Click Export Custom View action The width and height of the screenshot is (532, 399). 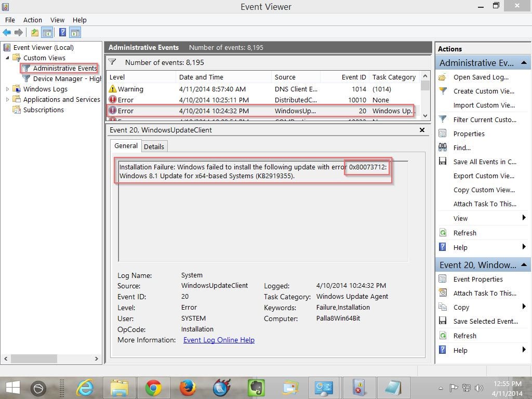coord(484,176)
